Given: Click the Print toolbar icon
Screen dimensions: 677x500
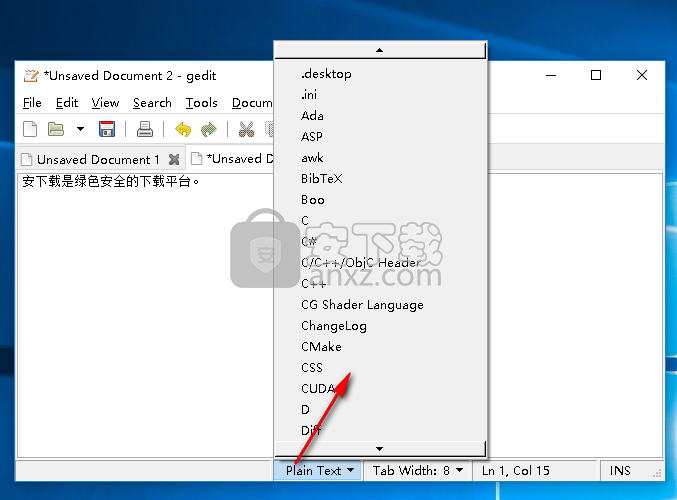Looking at the screenshot, I should [x=145, y=129].
